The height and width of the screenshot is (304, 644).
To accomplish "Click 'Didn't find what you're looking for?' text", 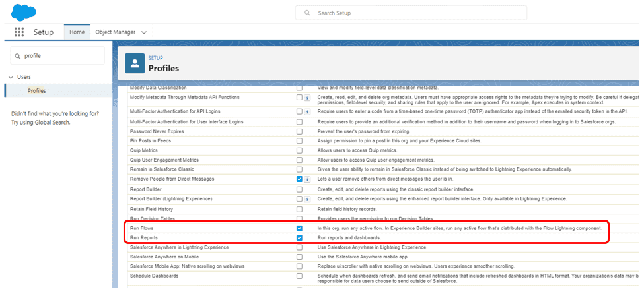I will [x=55, y=113].
